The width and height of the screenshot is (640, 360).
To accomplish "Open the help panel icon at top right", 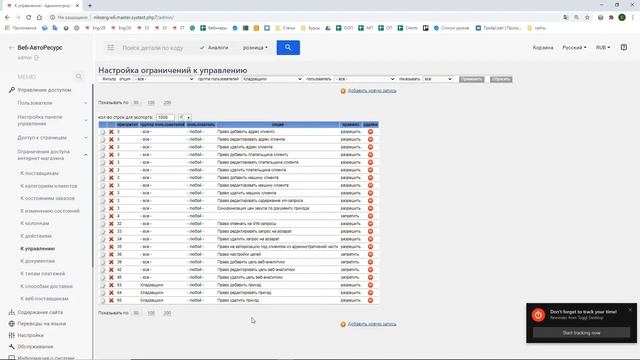I will point(624,47).
